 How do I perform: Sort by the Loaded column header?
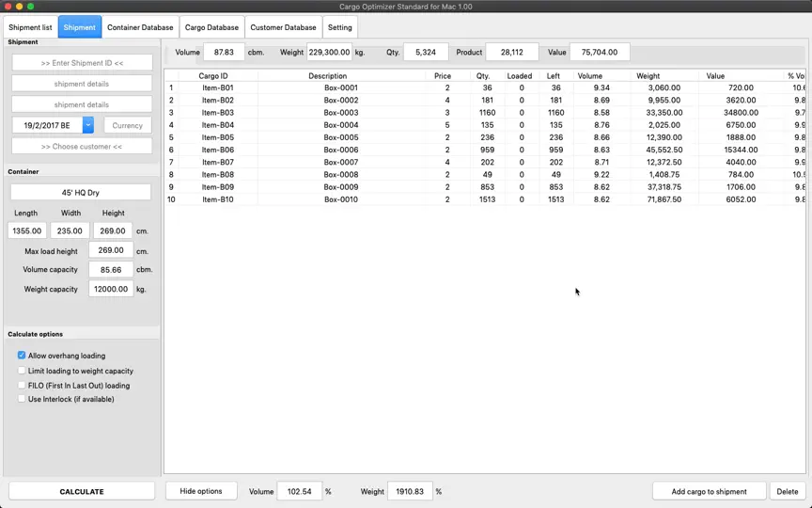[x=520, y=75]
